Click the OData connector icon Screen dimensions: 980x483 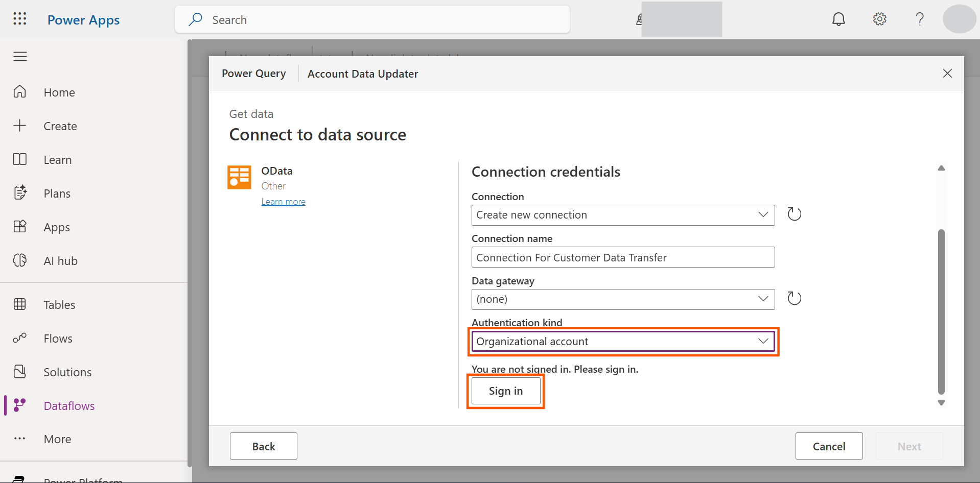[x=239, y=177]
